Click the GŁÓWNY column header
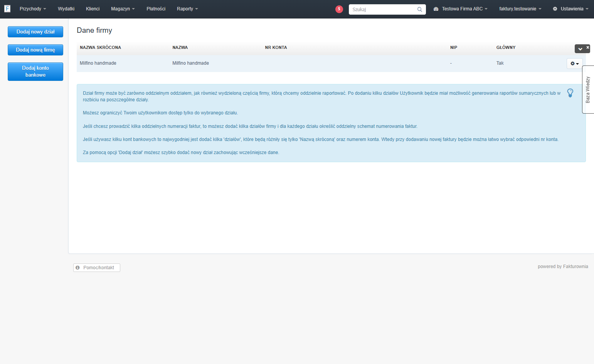The width and height of the screenshot is (594, 364). (506, 47)
